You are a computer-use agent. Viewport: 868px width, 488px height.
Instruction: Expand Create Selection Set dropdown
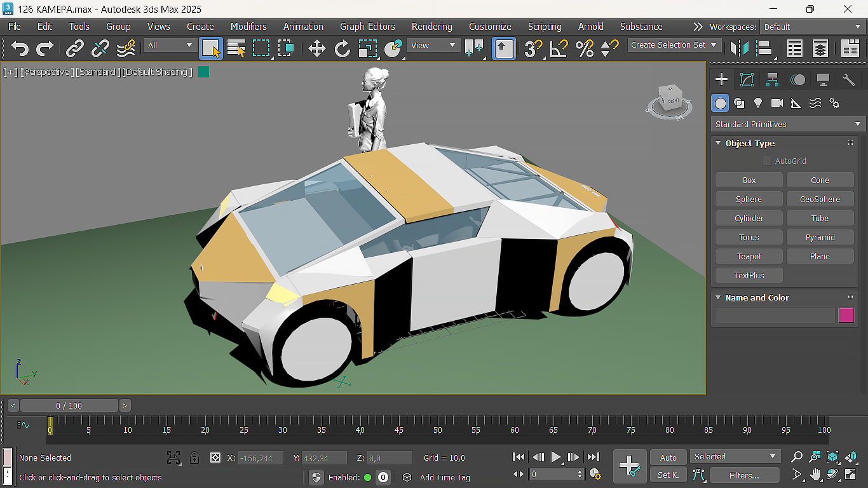pos(674,45)
